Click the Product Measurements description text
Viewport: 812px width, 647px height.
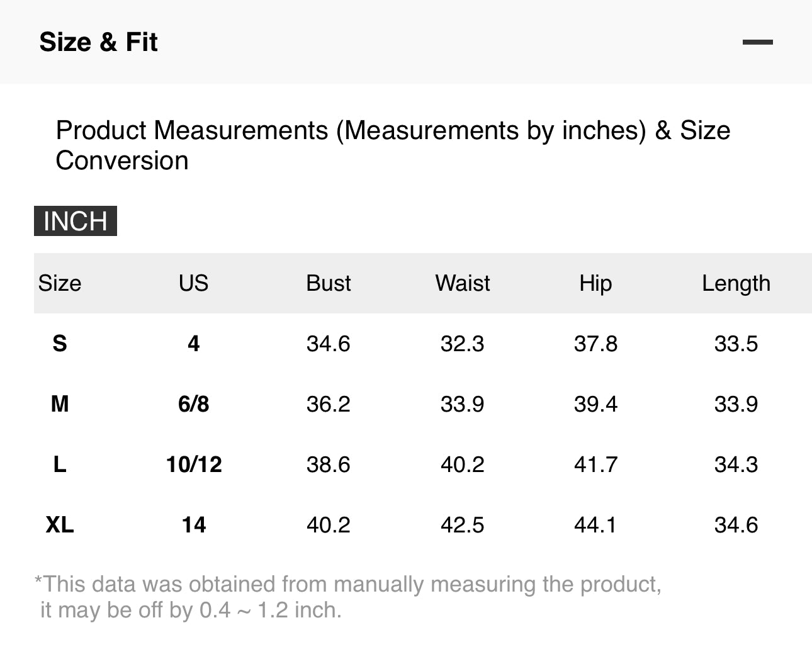pyautogui.click(x=393, y=145)
